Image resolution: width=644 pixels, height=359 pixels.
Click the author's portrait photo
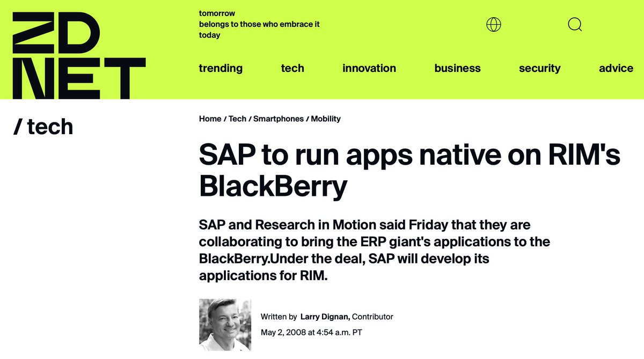pos(225,325)
